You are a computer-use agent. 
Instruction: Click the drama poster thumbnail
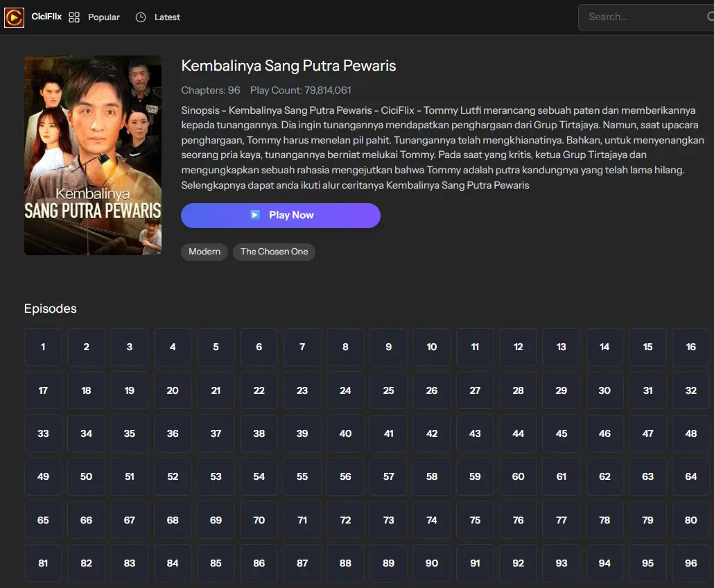click(93, 155)
